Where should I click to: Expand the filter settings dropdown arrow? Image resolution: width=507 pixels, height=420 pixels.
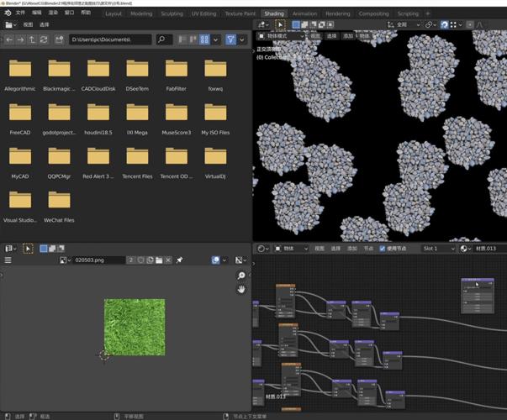tap(242, 39)
